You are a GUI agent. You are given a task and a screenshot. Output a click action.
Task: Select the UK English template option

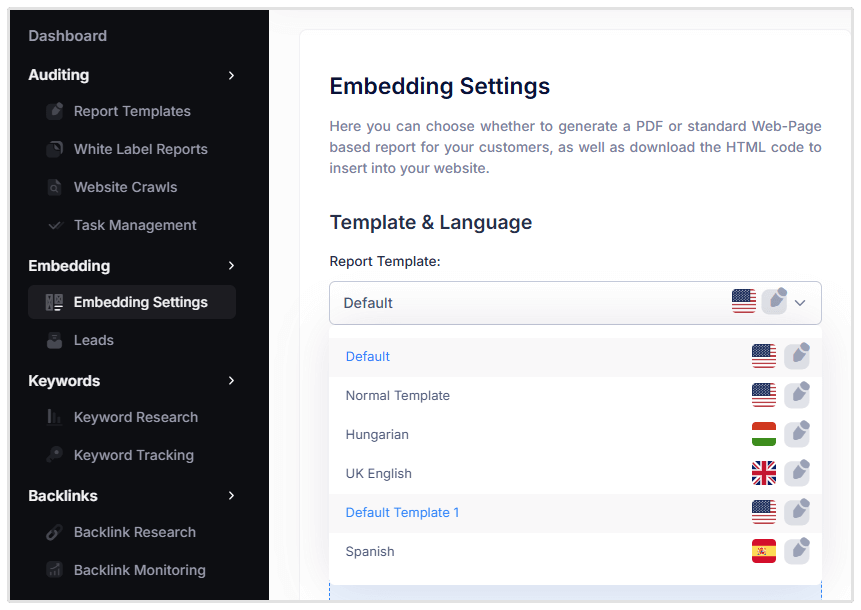[x=378, y=473]
